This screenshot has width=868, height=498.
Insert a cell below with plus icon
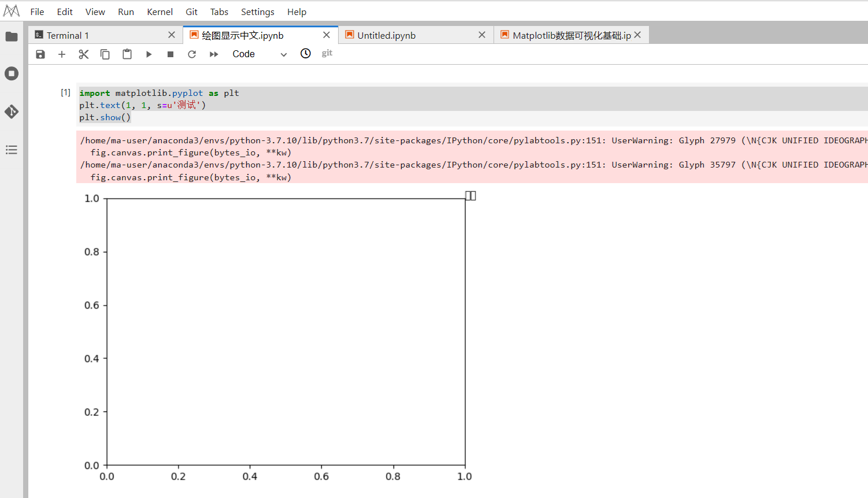pos(62,54)
